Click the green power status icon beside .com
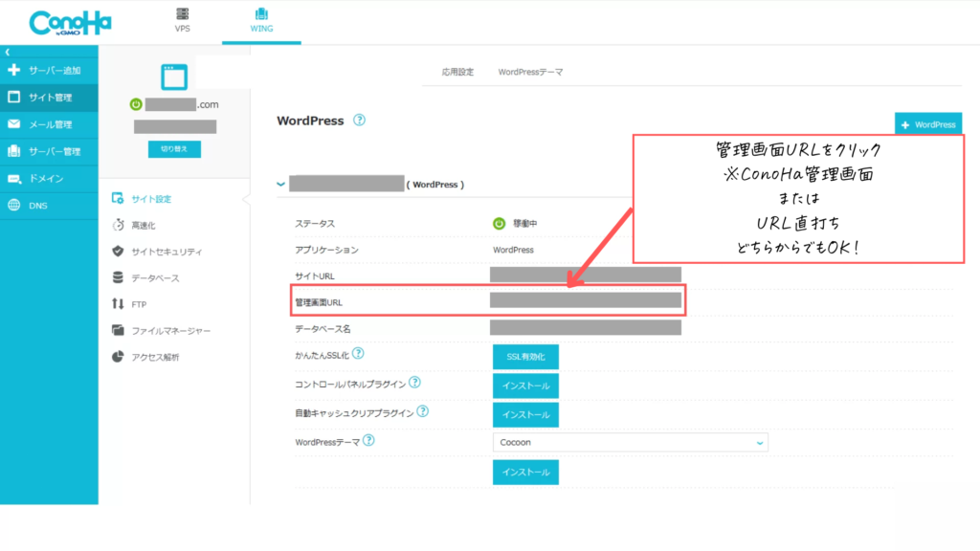 click(136, 104)
